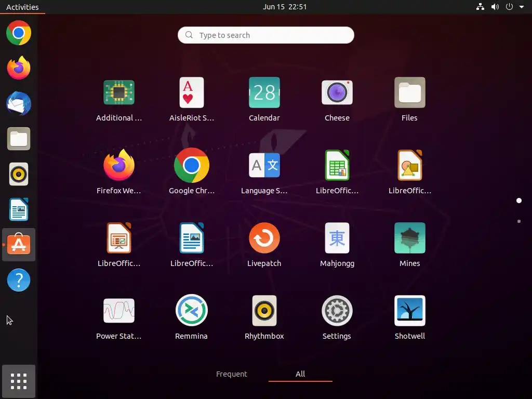Click the network status icon
The height and width of the screenshot is (399, 532).
pyautogui.click(x=480, y=7)
